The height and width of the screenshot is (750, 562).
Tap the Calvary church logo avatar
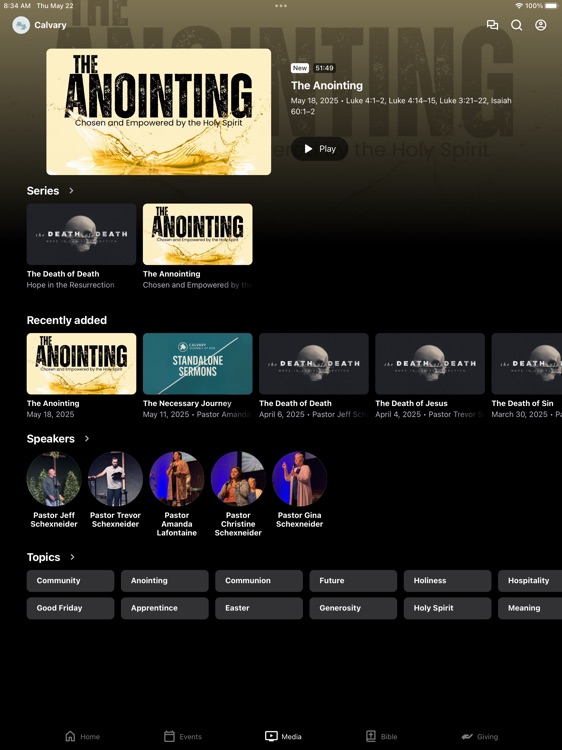(x=21, y=25)
